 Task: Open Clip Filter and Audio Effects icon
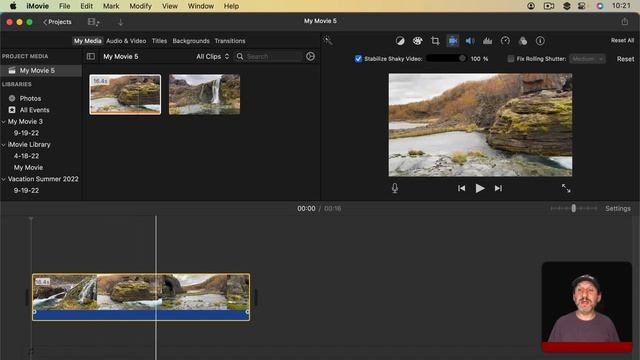(x=523, y=41)
